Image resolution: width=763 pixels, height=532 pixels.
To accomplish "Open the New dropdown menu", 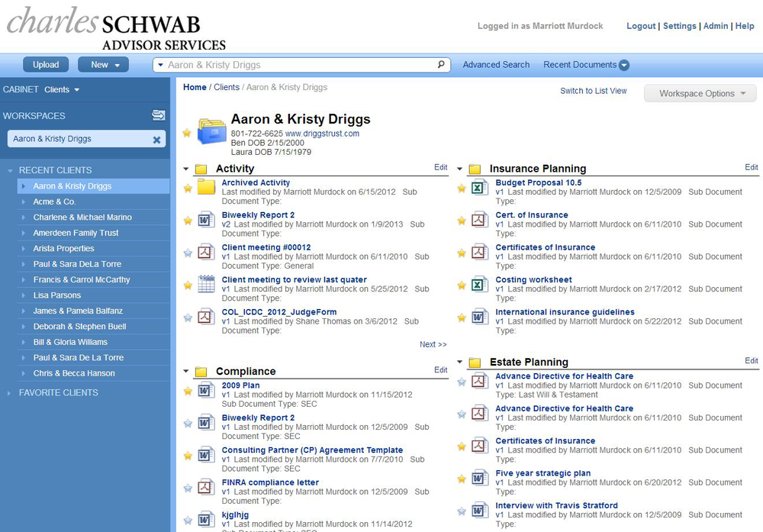I will click(105, 65).
